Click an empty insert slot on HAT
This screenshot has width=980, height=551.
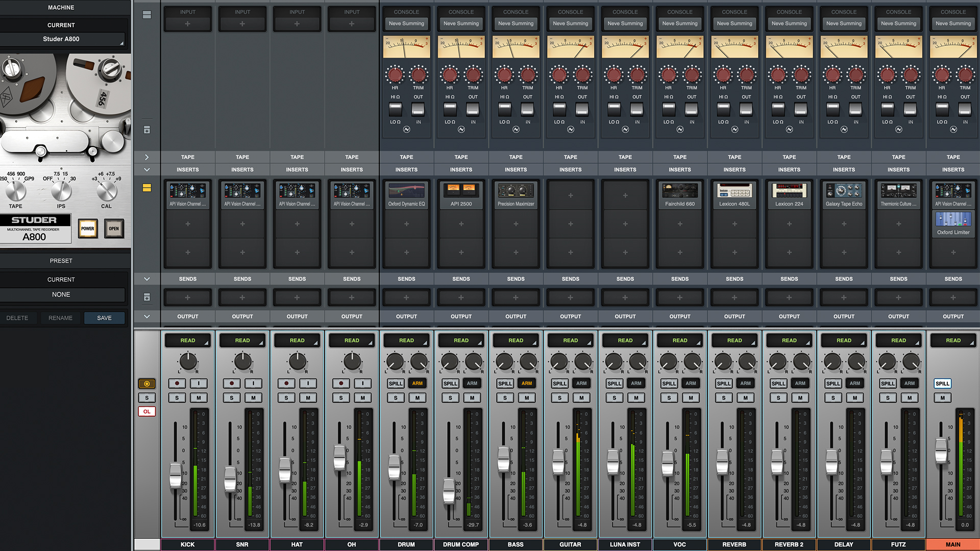297,223
